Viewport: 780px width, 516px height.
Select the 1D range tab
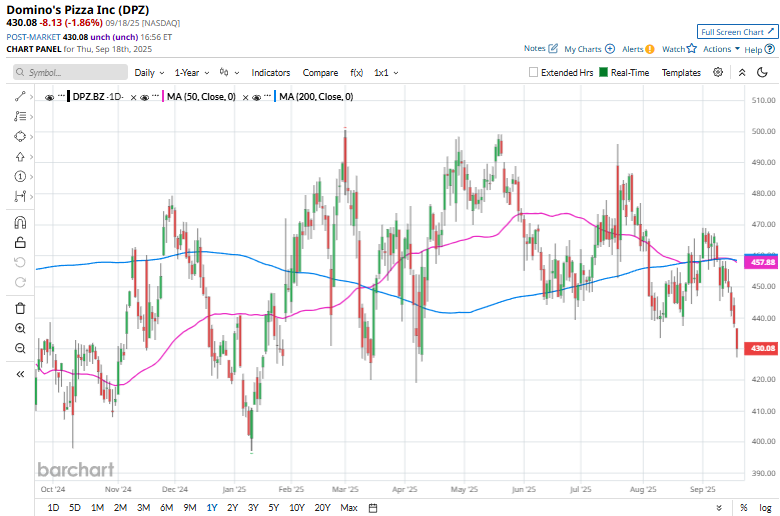click(53, 508)
